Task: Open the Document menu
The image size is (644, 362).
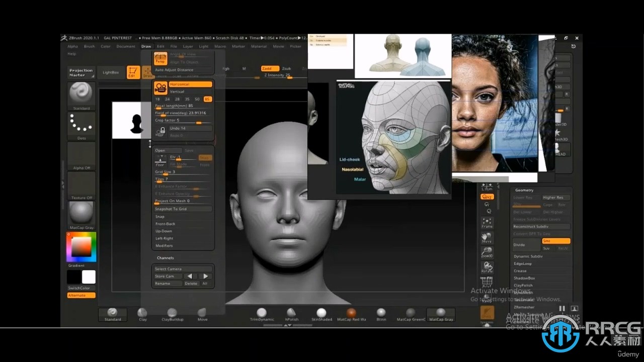Action: pos(126,46)
